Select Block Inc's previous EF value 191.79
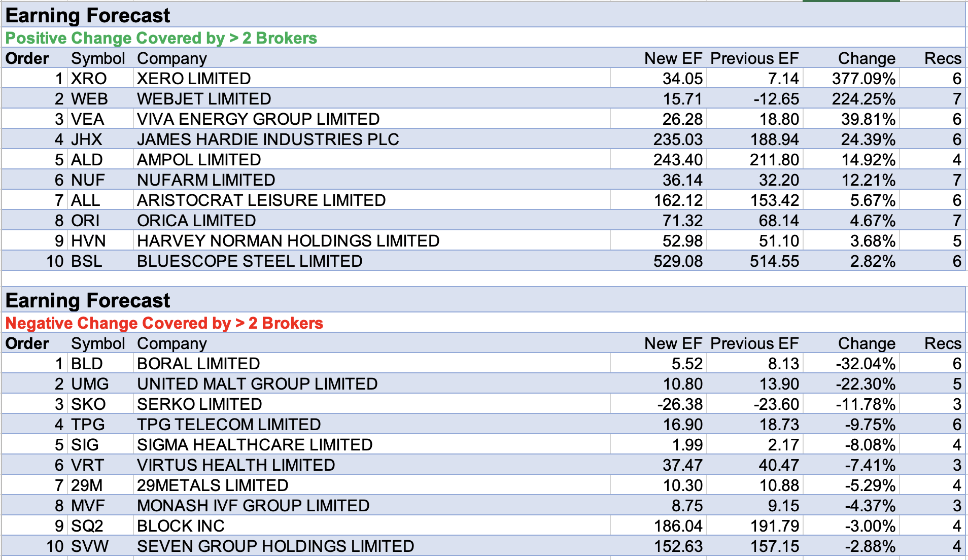 (x=774, y=526)
